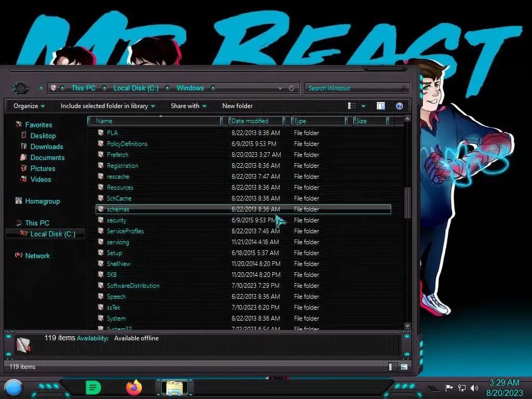
Task: Launch Firefox from the taskbar
Action: point(134,388)
